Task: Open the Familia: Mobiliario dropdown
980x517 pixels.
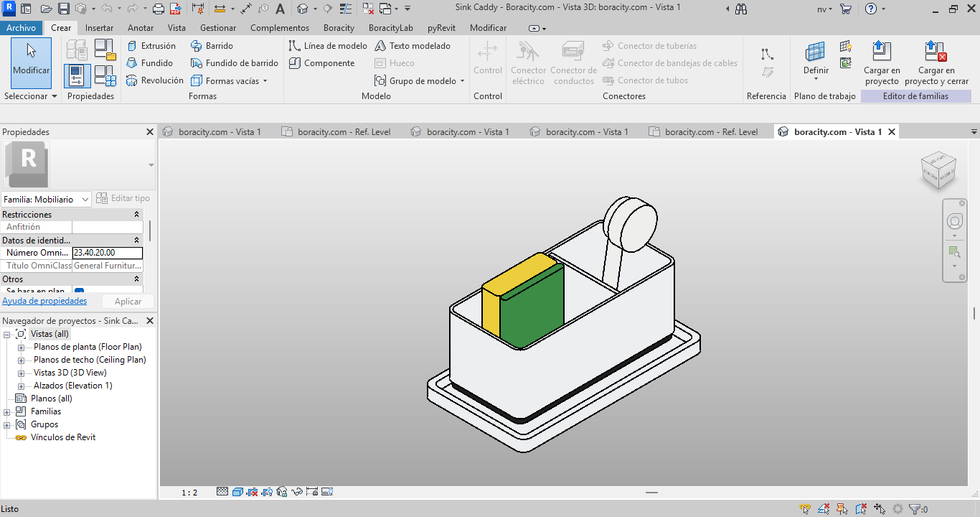Action: (46, 199)
